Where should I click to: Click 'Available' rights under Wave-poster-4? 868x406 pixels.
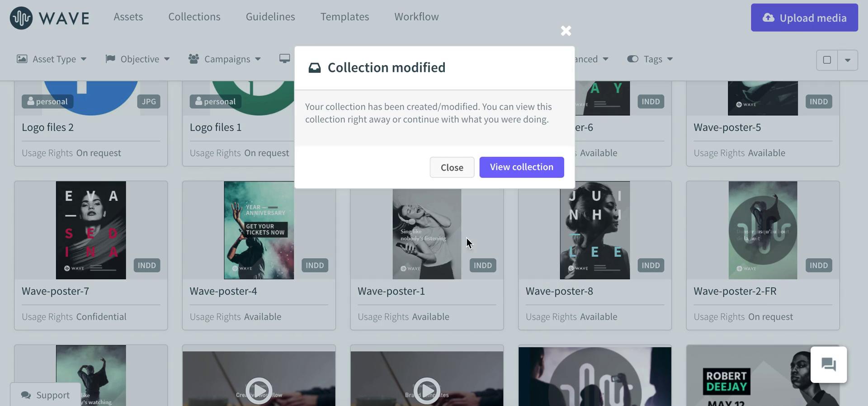[x=263, y=317]
